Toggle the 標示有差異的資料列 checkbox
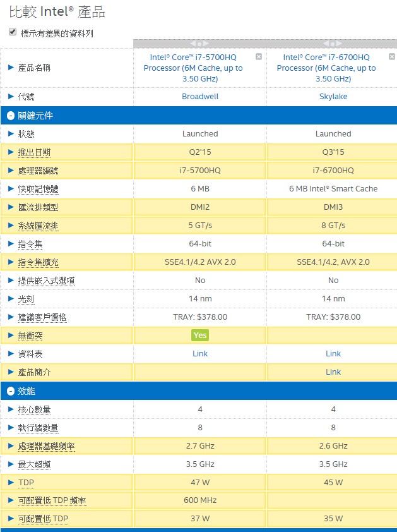The width and height of the screenshot is (397, 532). tap(13, 32)
